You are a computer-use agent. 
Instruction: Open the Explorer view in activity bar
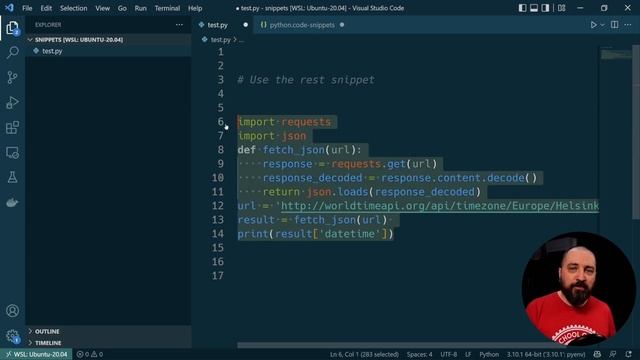coord(12,28)
